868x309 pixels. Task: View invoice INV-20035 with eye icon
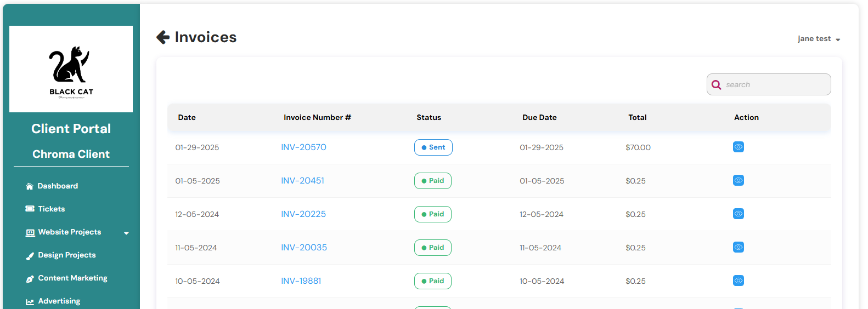(x=739, y=247)
